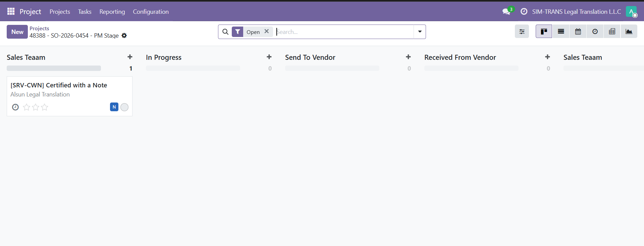Add a task in Received From Vendor column
644x246 pixels.
point(547,57)
